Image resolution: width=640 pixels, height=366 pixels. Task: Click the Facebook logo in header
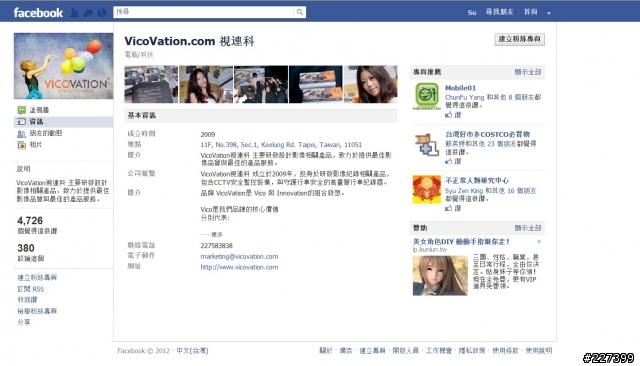pos(38,13)
